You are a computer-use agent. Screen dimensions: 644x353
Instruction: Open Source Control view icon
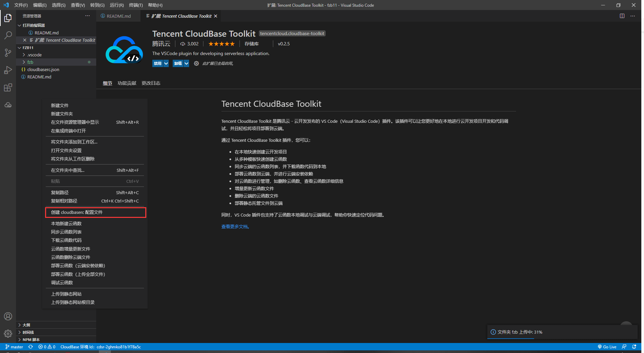point(8,53)
